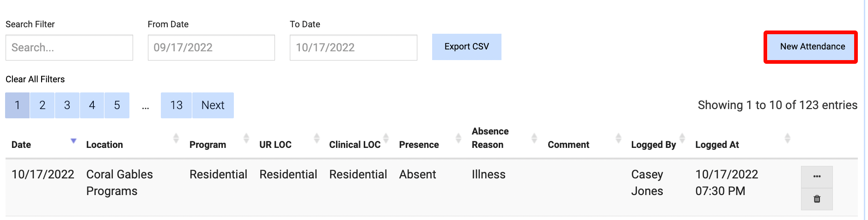Sort by the Date column arrow

coord(73,141)
